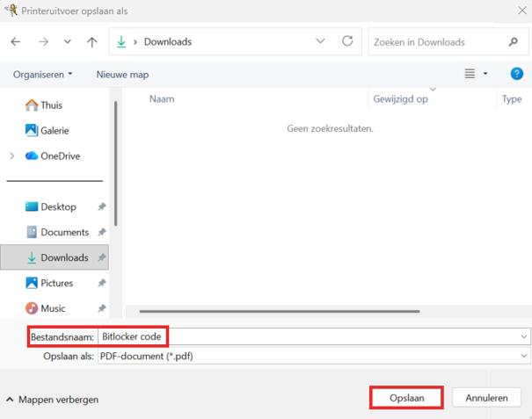Expand the OneDrive tree node
532x419 pixels.
pyautogui.click(x=12, y=156)
